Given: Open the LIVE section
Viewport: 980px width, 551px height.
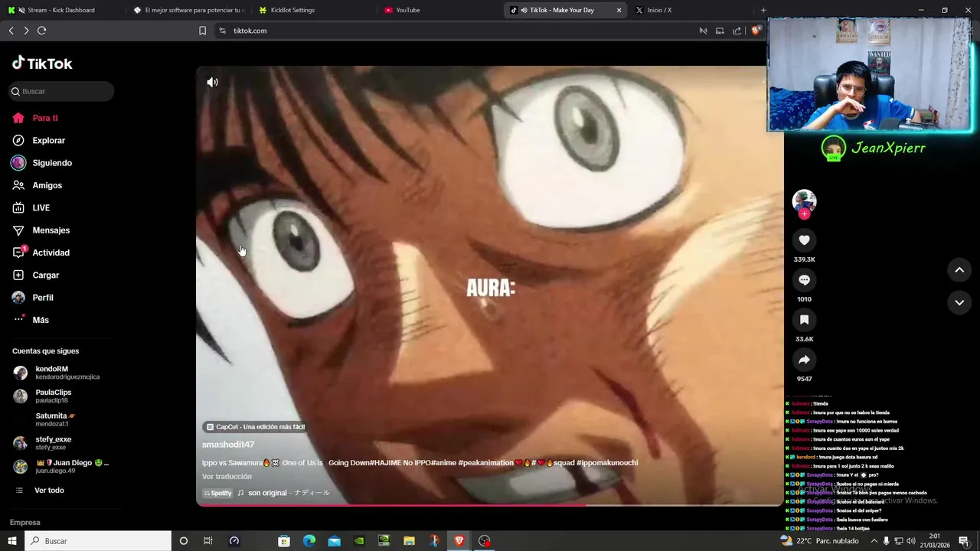Looking at the screenshot, I should pyautogui.click(x=41, y=207).
